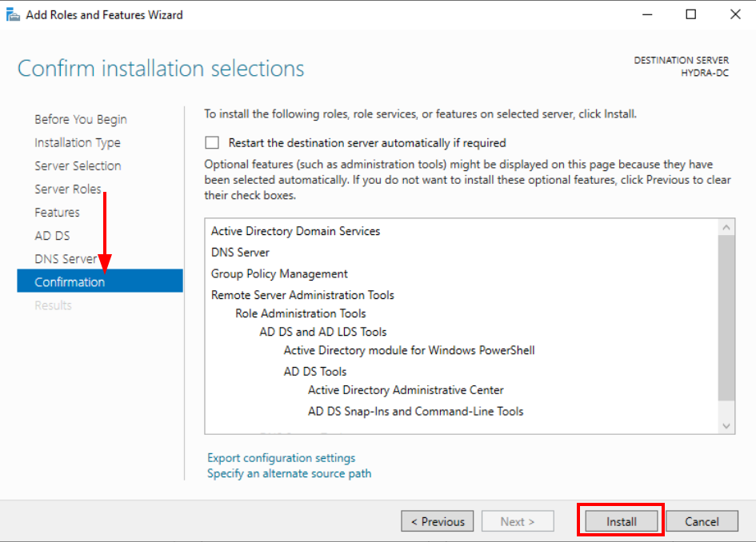The width and height of the screenshot is (756, 542).
Task: Go to the Before You Begin step
Action: [x=81, y=119]
